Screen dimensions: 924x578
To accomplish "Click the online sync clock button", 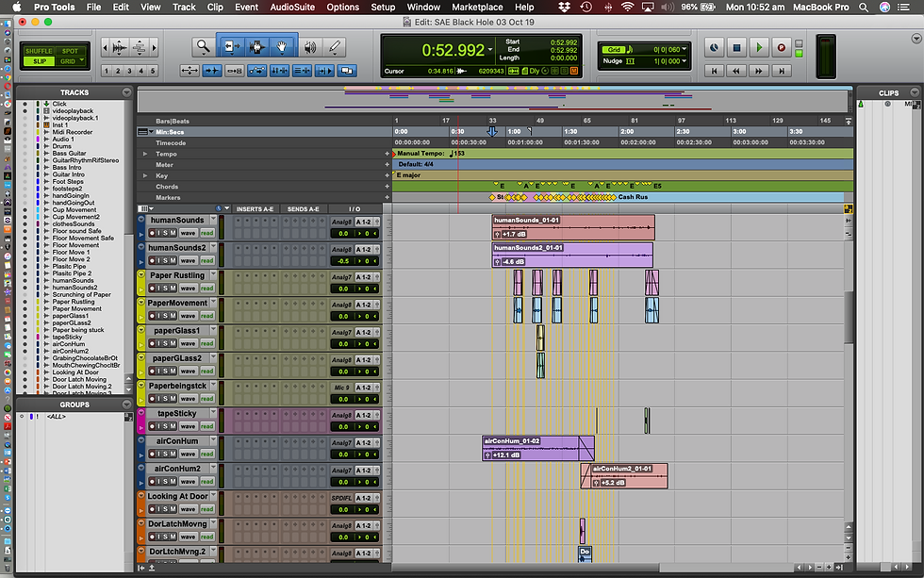I will tap(715, 48).
